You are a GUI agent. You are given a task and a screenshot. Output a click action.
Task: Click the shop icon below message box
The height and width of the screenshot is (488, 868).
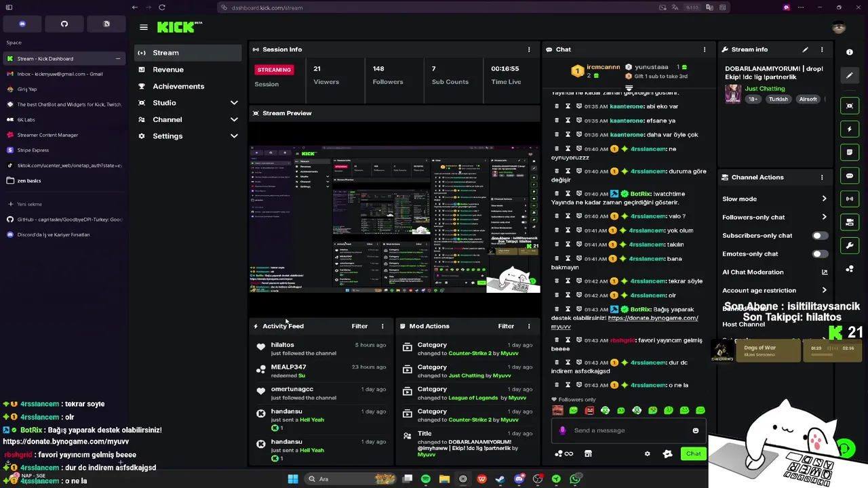tap(588, 454)
